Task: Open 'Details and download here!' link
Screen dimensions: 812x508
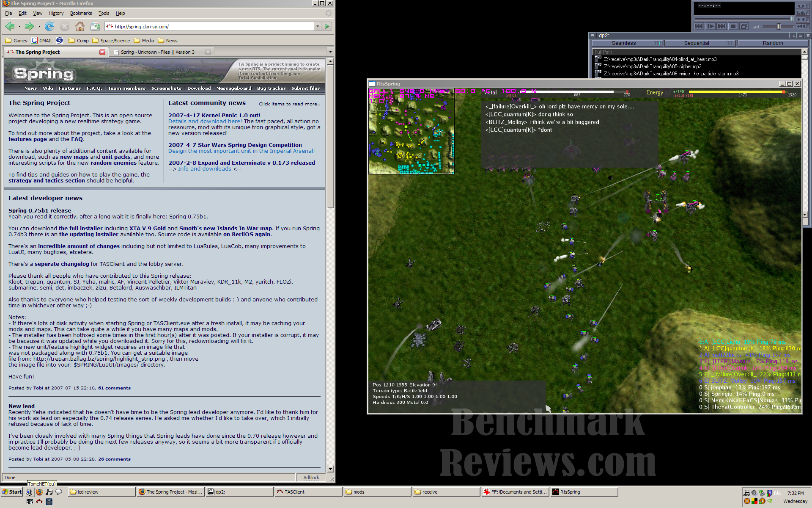Action: coord(205,121)
